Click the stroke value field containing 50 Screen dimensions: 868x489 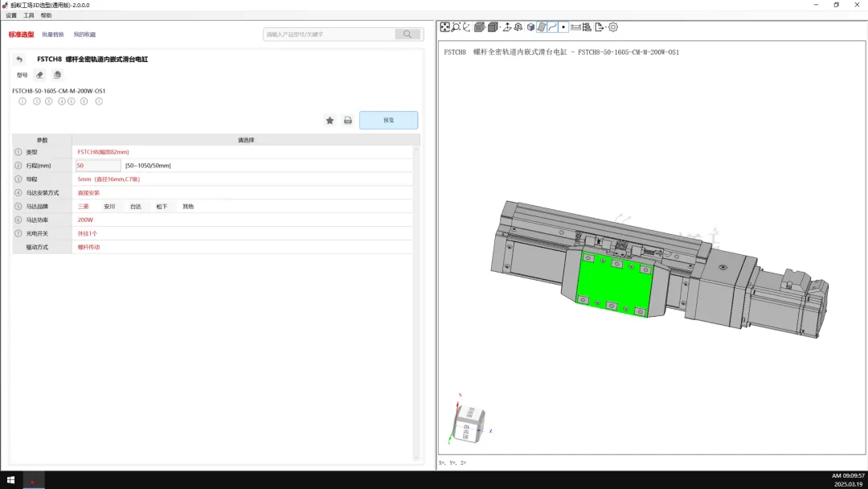pos(98,166)
